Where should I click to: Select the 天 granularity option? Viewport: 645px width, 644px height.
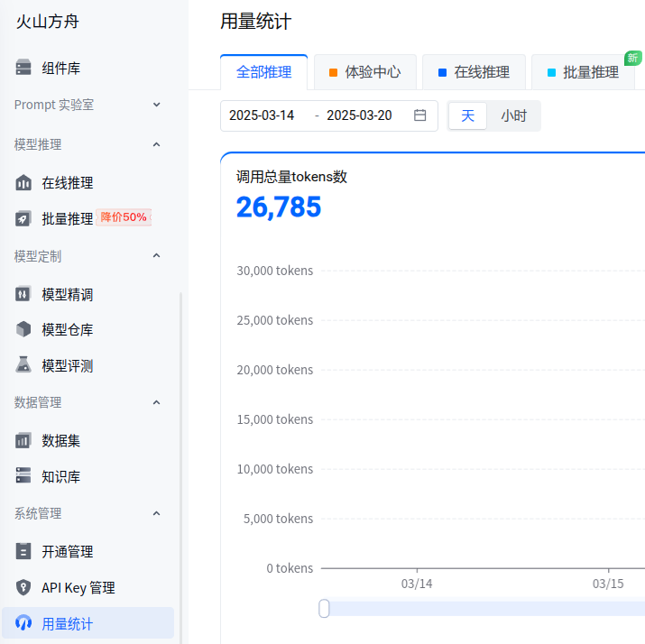[467, 116]
